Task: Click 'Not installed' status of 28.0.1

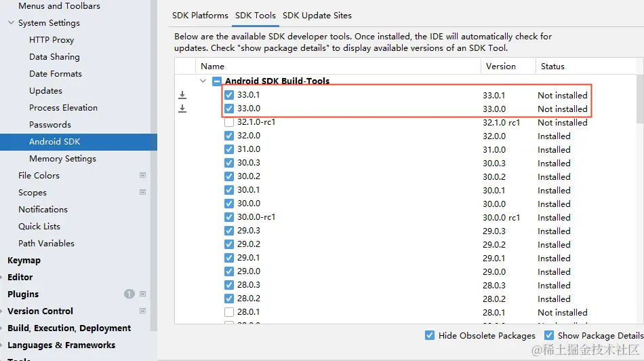Action: click(563, 313)
